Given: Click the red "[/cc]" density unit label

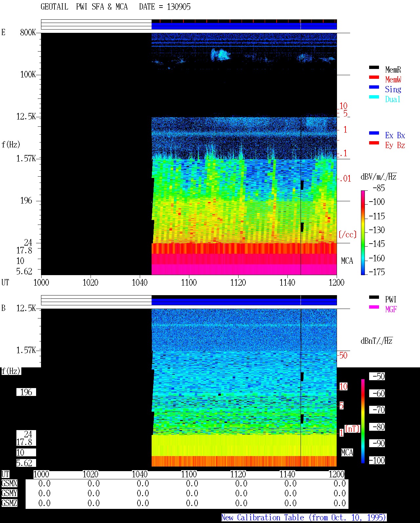Looking at the screenshot, I should (x=347, y=234).
